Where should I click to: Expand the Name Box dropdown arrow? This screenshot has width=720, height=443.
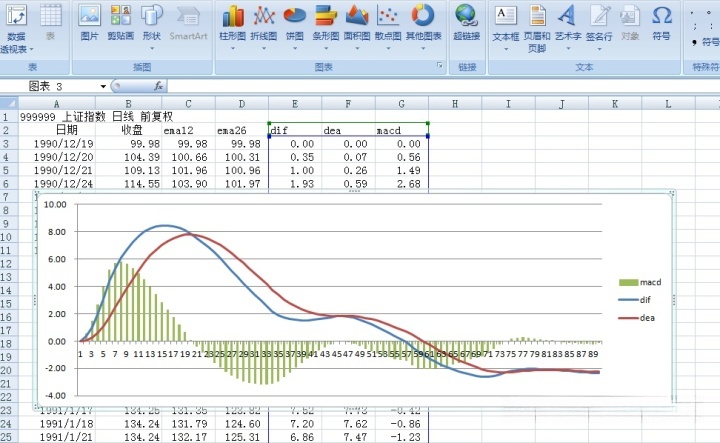point(103,86)
